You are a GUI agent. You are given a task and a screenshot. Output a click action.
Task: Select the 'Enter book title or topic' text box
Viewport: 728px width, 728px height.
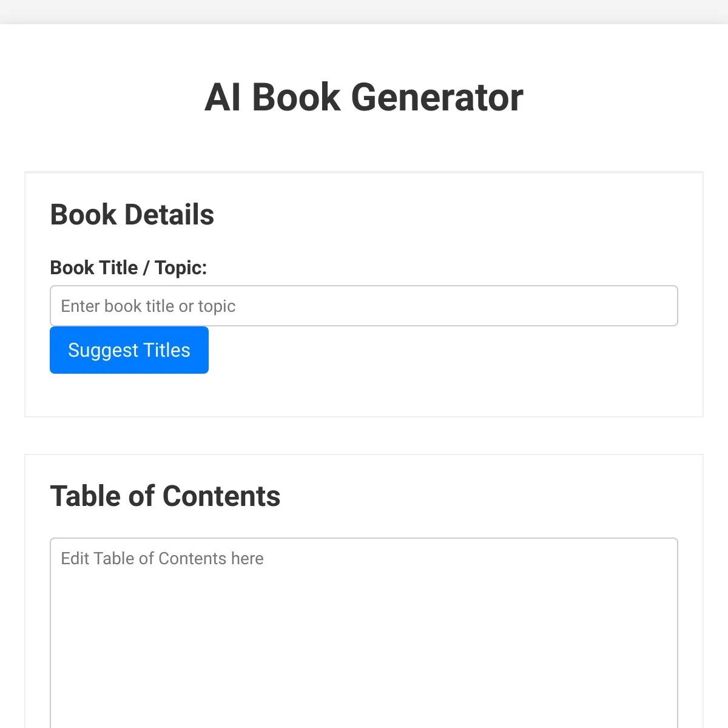(364, 306)
